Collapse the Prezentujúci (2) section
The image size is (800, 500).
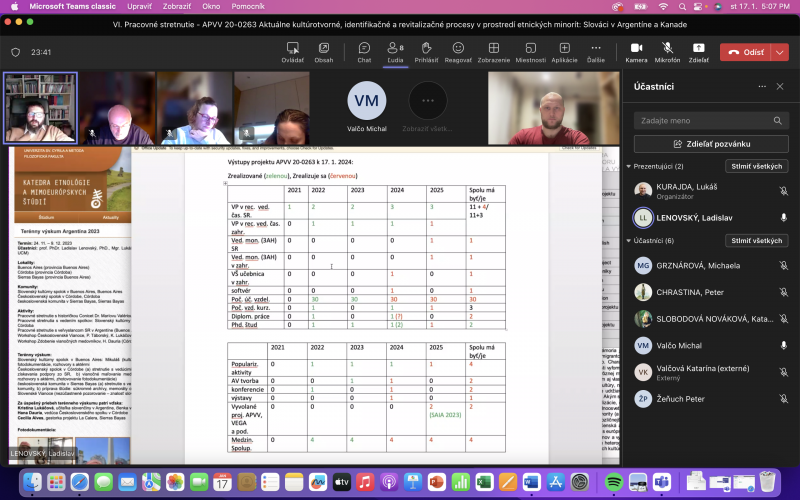(x=629, y=166)
